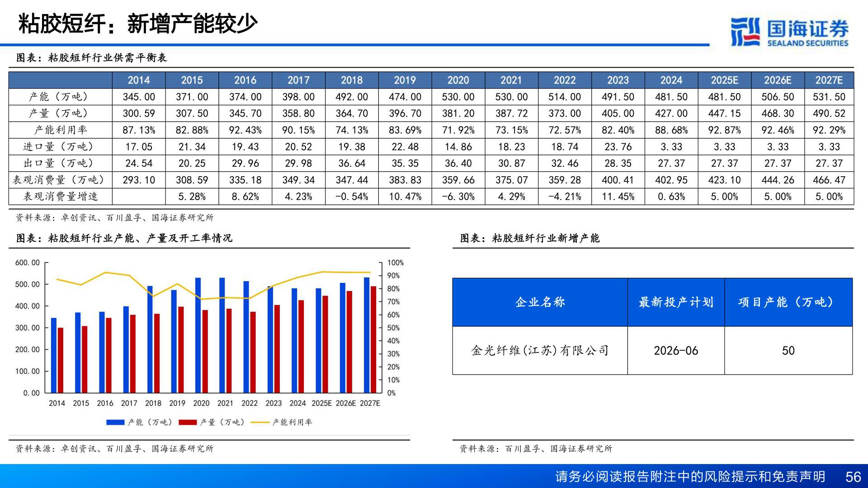This screenshot has height=488, width=868.
Task: Select the slide title 粘胶短纤：新增产能较少
Action: (x=138, y=23)
